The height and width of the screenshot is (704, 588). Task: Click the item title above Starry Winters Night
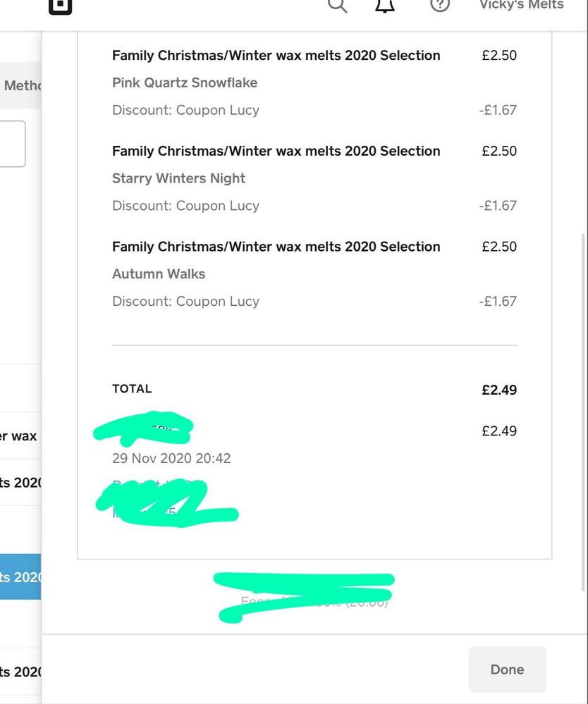[x=276, y=151]
